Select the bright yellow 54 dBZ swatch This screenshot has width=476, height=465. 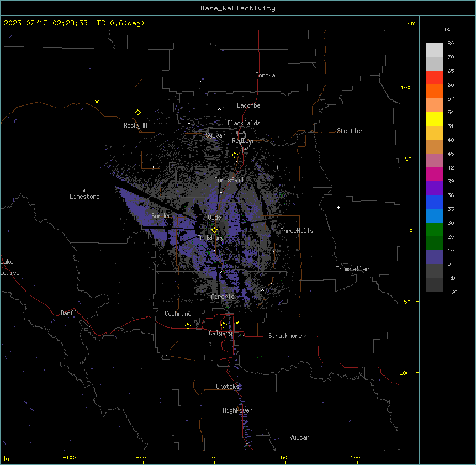pos(434,119)
